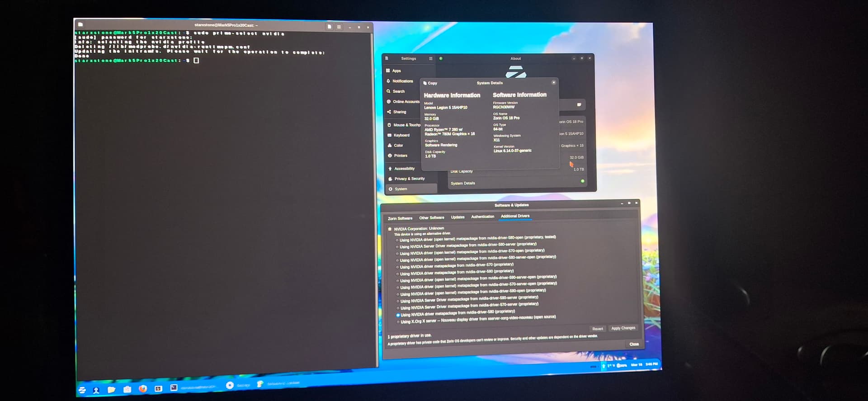Click the new tab icon in the Terminal header
This screenshot has height=401, width=868.
(329, 27)
